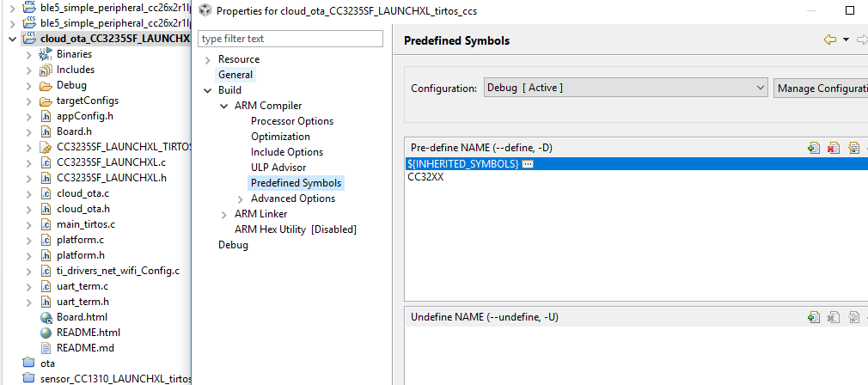
Task: Click the Binaries folder icon
Action: pos(46,54)
